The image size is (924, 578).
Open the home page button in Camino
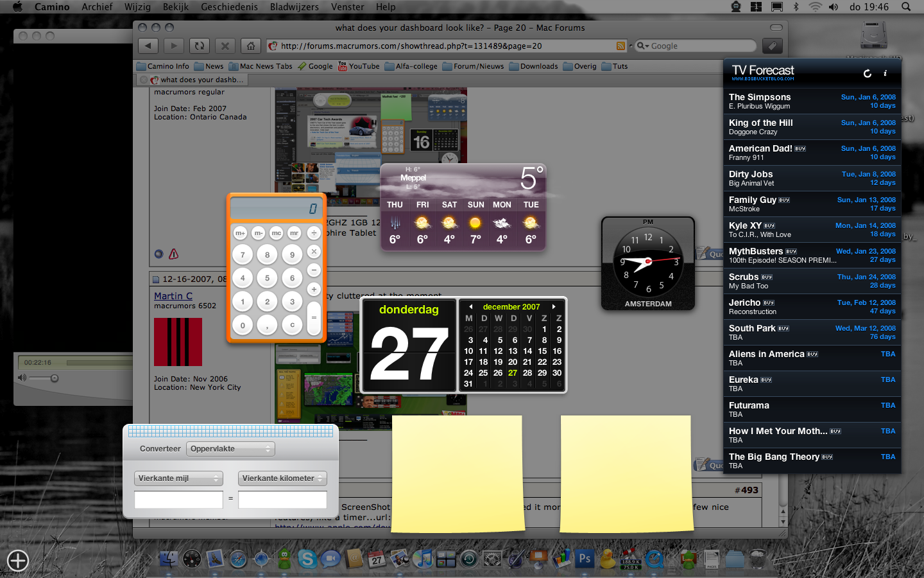click(x=251, y=46)
